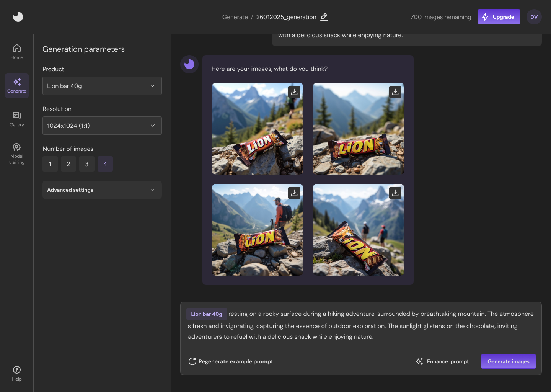The width and height of the screenshot is (551, 392).
Task: Click the Upgrade button
Action: click(499, 17)
